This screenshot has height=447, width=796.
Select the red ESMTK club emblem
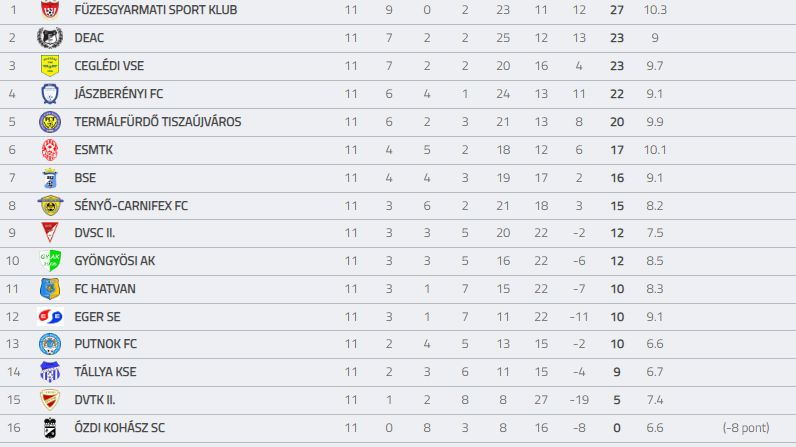click(x=50, y=150)
